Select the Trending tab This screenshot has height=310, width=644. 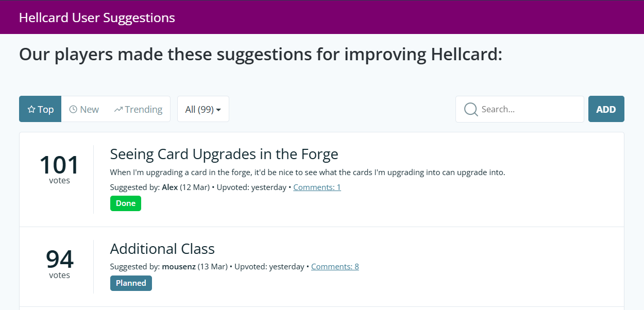pos(138,109)
